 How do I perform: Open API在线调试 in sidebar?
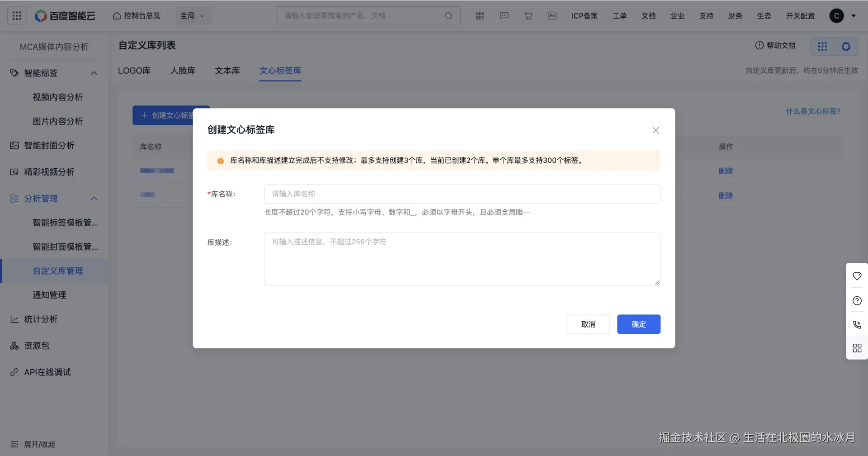tap(47, 372)
